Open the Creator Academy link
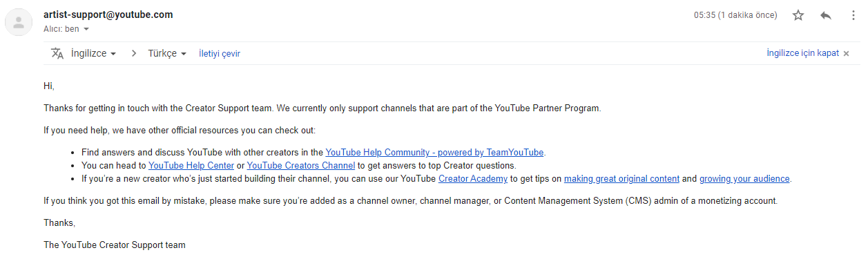Viewport: 868px width, 266px height. [x=473, y=178]
